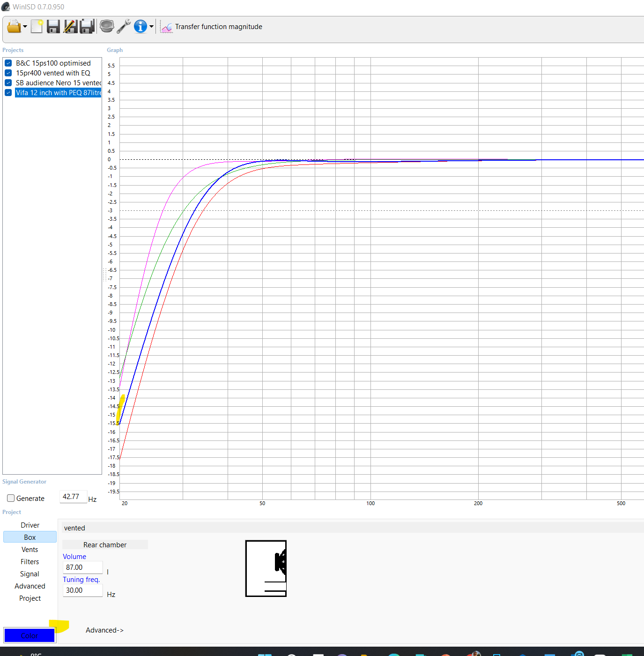
Task: Click the blue Tuning freq. label
Action: pyautogui.click(x=81, y=580)
